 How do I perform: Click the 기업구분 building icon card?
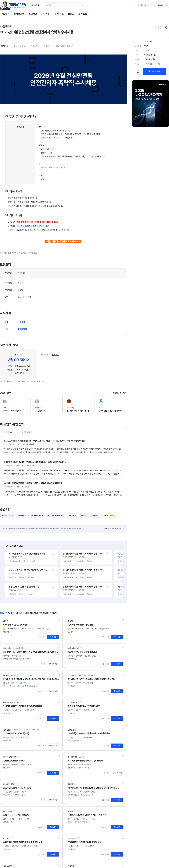point(47,405)
